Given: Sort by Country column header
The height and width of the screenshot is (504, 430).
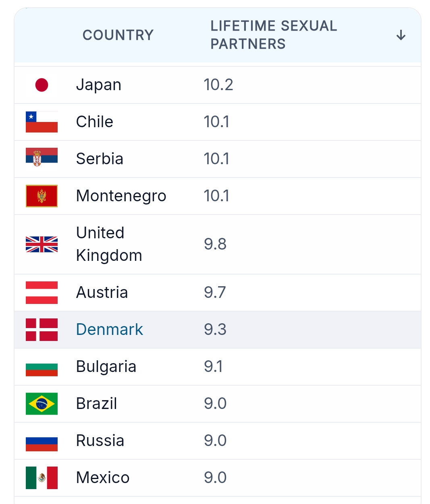Looking at the screenshot, I should pos(118,35).
